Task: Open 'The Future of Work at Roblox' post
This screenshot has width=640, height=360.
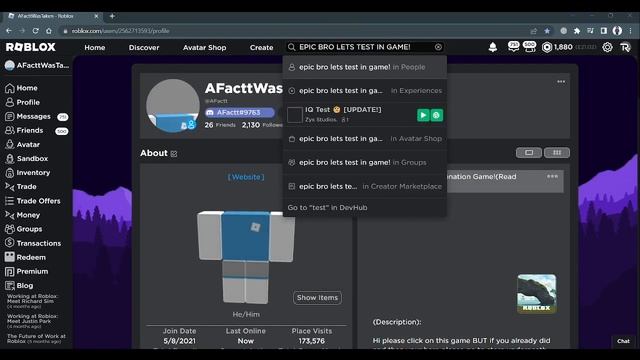Action: tap(36, 338)
